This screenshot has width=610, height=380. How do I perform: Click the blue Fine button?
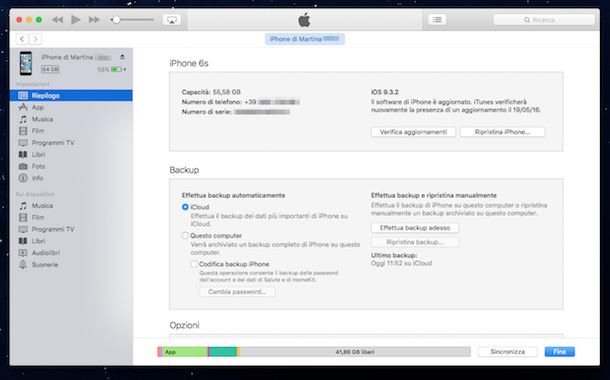[x=559, y=352]
